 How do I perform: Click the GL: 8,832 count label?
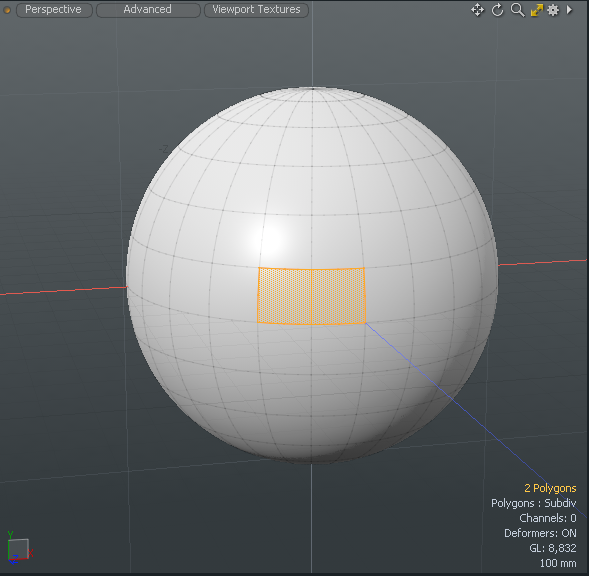tap(553, 548)
